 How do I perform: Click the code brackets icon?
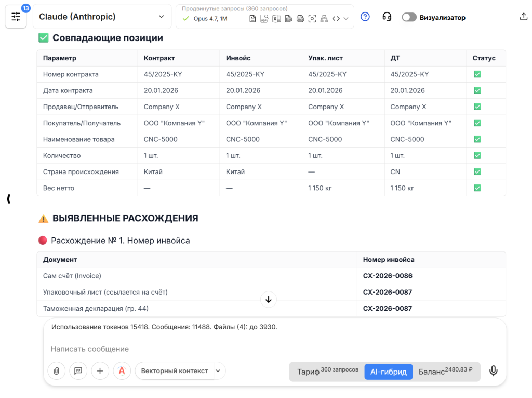336,19
